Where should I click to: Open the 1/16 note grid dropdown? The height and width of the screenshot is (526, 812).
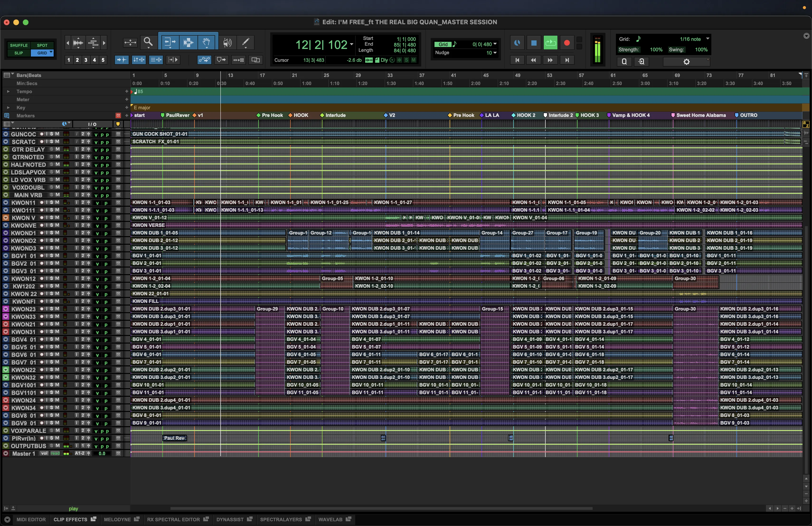(708, 39)
